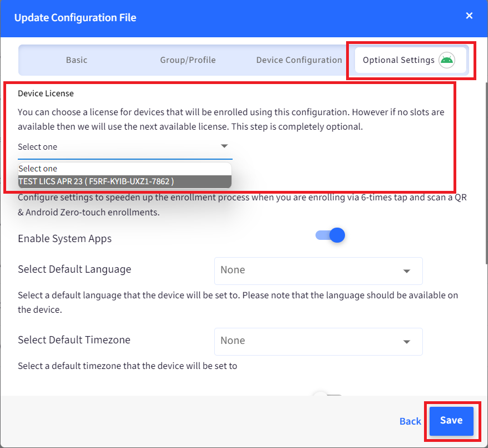Save the configuration file

(x=451, y=421)
